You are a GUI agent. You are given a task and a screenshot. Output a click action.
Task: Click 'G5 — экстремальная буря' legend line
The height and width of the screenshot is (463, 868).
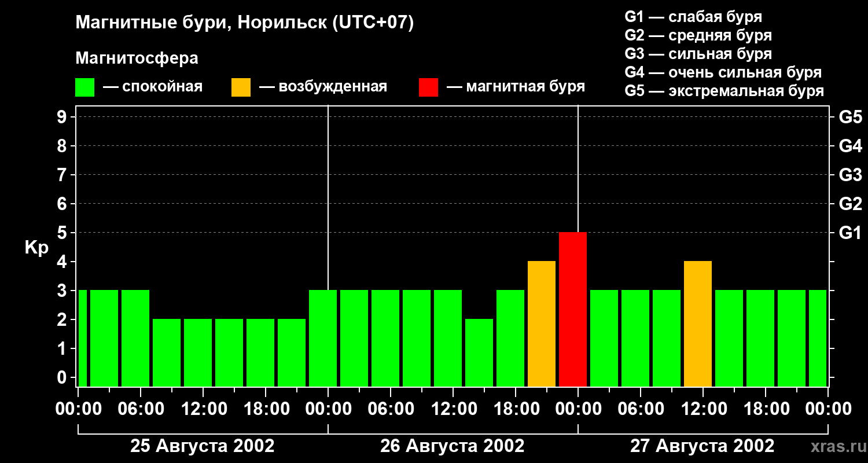(724, 91)
